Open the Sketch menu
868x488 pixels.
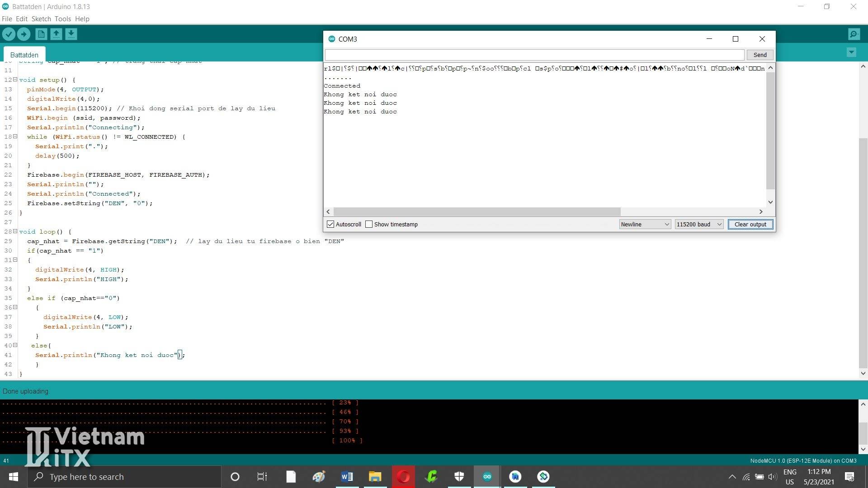pyautogui.click(x=41, y=19)
